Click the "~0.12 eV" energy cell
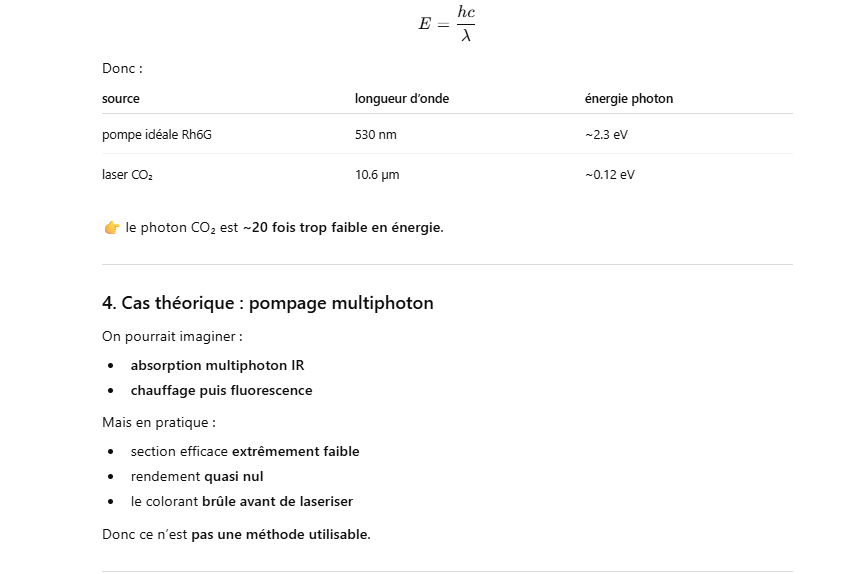Viewport: 850px width, 574px height. 609,175
